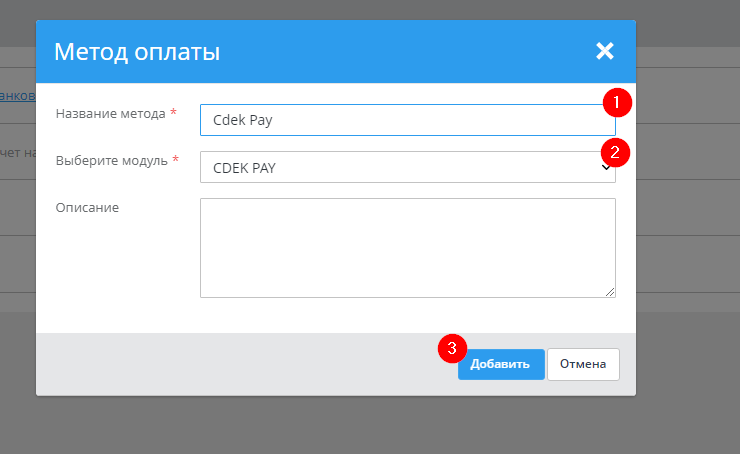
Task: Click the dimmed backdrop below the dialog
Action: [x=370, y=425]
